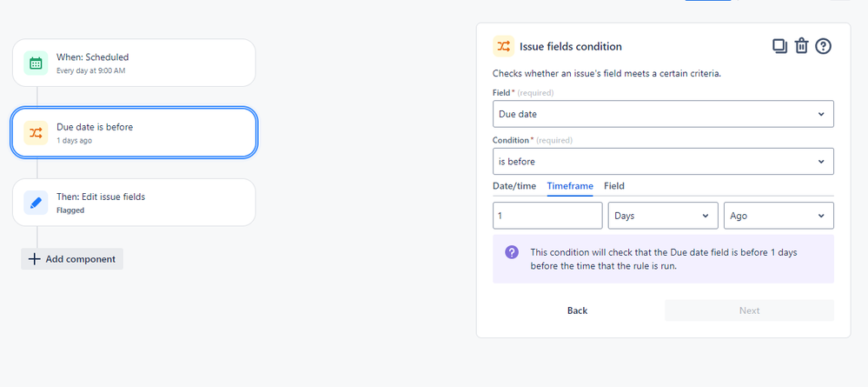Viewport: 868px width, 387px height.
Task: Open the 'is before' condition dropdown
Action: click(663, 162)
